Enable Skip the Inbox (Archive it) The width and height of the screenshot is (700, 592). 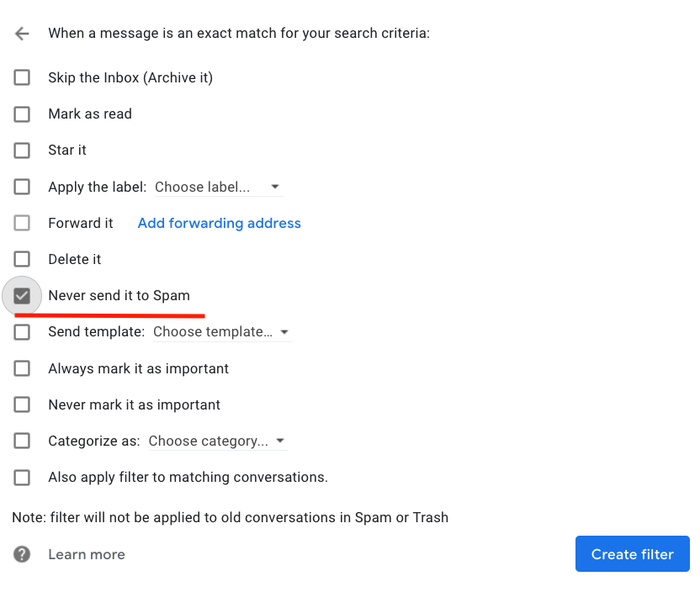click(x=22, y=77)
